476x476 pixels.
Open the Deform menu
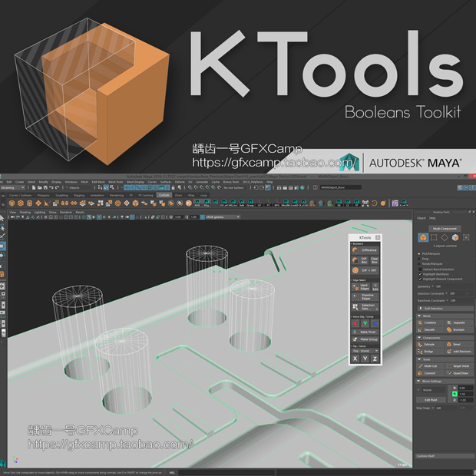(x=180, y=182)
